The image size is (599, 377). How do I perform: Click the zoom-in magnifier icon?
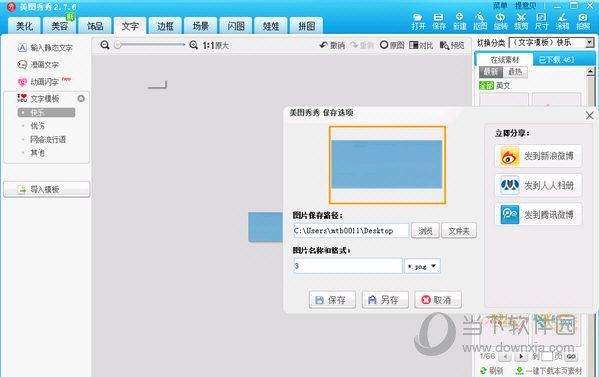pos(194,45)
